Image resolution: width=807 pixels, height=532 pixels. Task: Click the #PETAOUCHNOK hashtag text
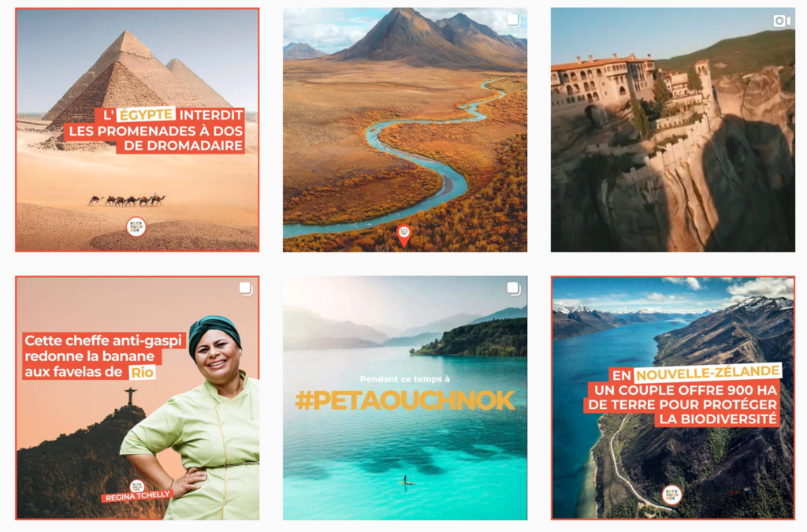pyautogui.click(x=405, y=400)
